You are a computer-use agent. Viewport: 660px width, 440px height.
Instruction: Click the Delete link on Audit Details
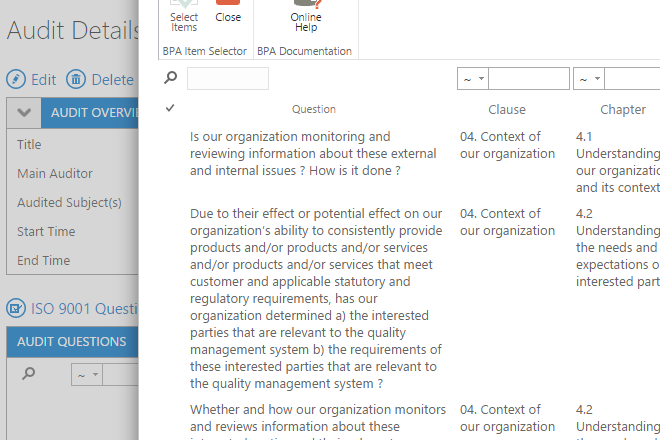point(112,80)
